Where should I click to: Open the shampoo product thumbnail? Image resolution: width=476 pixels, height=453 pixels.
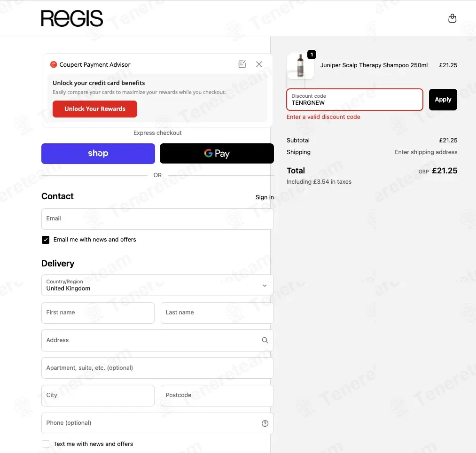300,66
